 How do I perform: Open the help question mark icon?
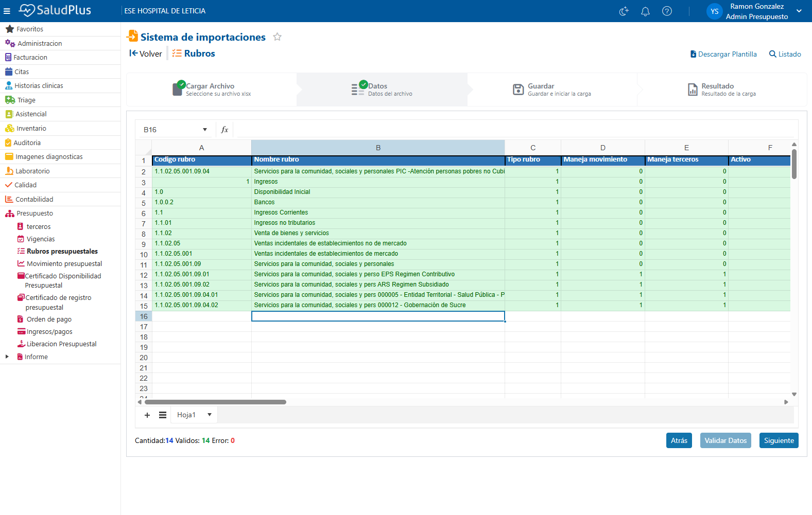click(667, 11)
